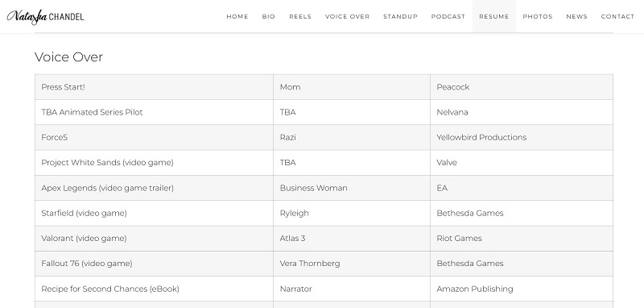Click the Yellowbird Productions cell
Image resolution: width=644 pixels, height=308 pixels.
click(x=522, y=137)
